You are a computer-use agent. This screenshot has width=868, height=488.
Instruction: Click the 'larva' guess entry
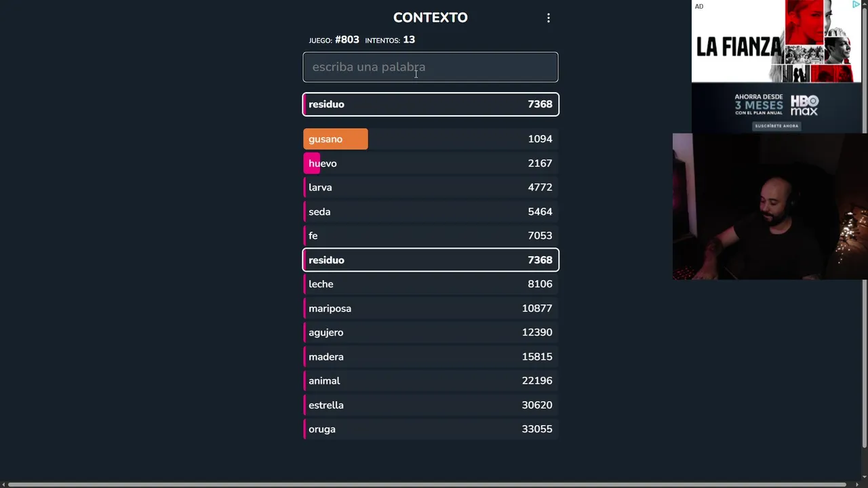(431, 188)
